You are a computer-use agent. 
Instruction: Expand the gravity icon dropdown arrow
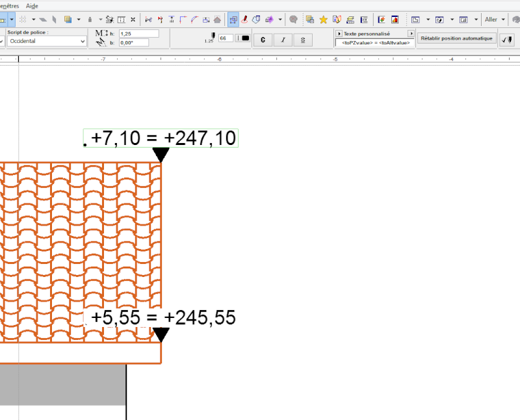tap(100, 20)
